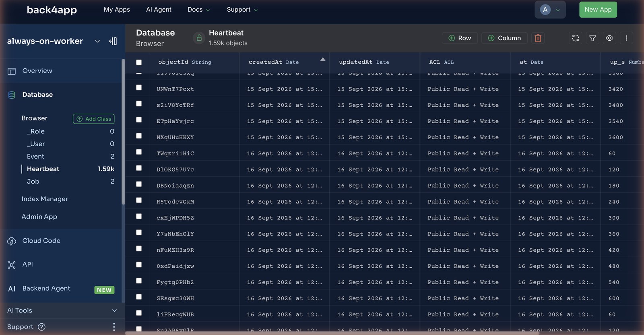Refresh the Heartbeat table data
The image size is (644, 335).
[576, 38]
